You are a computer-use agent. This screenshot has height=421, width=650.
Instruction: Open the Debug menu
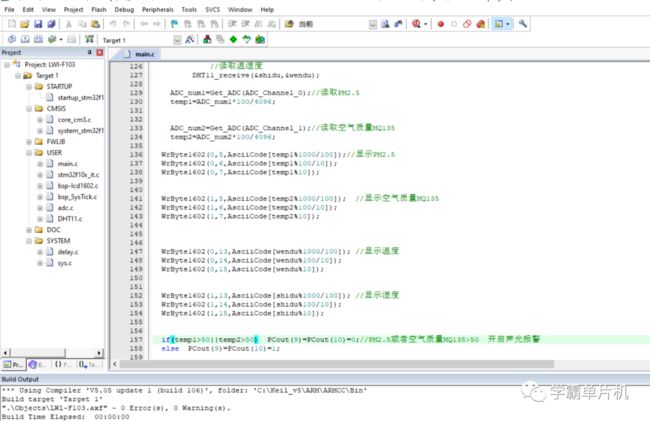click(x=124, y=9)
